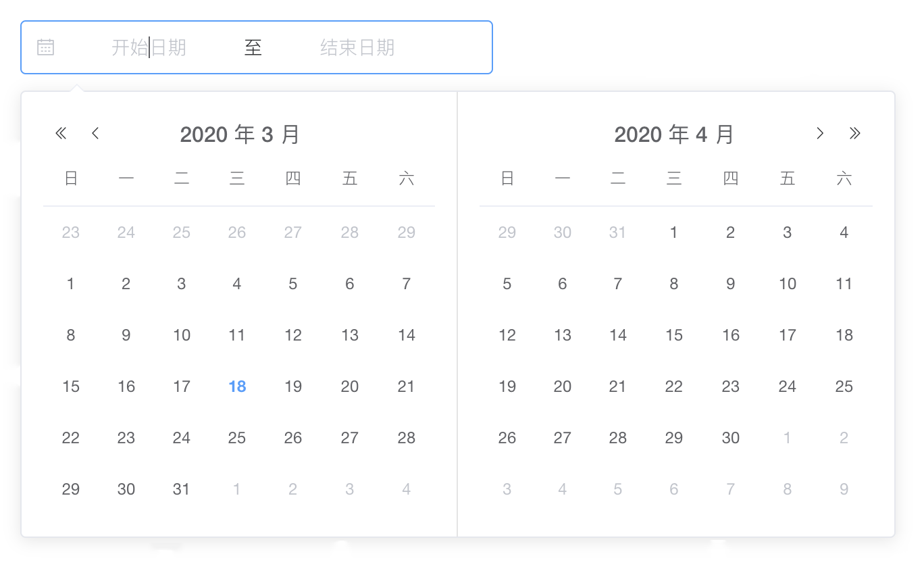Pick April 15 in right calendar
Screen dimensions: 924x573
pos(673,335)
